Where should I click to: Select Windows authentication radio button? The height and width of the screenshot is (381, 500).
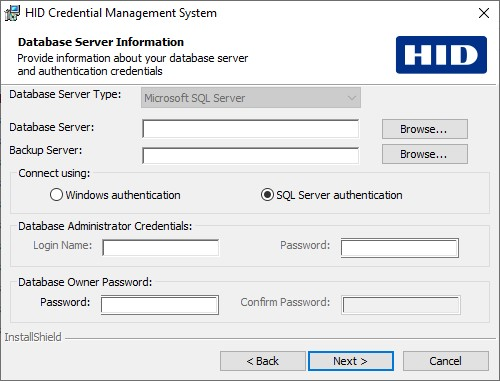pyautogui.click(x=56, y=195)
